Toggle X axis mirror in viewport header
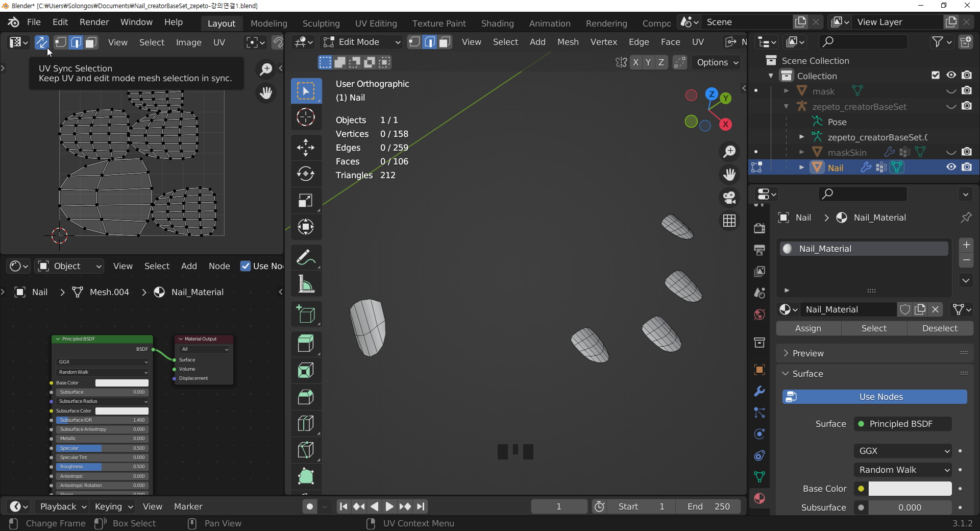Viewport: 980px width, 531px height. coord(635,62)
